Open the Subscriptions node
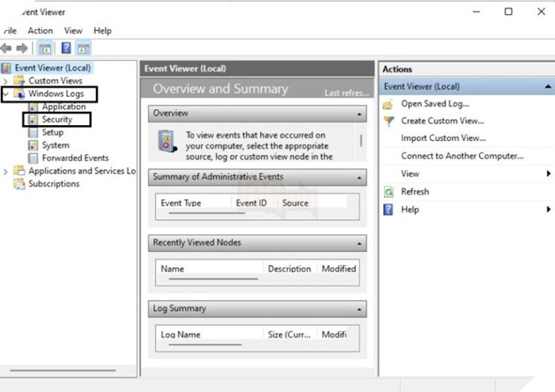The width and height of the screenshot is (555, 392). (x=53, y=184)
